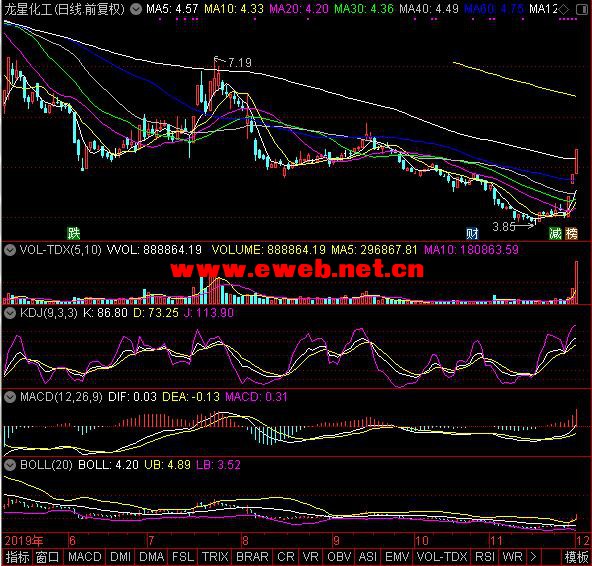Click month 10 on the time axis

[x=422, y=541]
